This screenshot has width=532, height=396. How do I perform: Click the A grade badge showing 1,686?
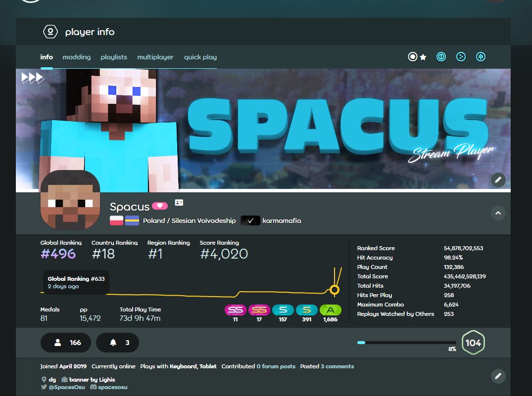click(x=331, y=310)
